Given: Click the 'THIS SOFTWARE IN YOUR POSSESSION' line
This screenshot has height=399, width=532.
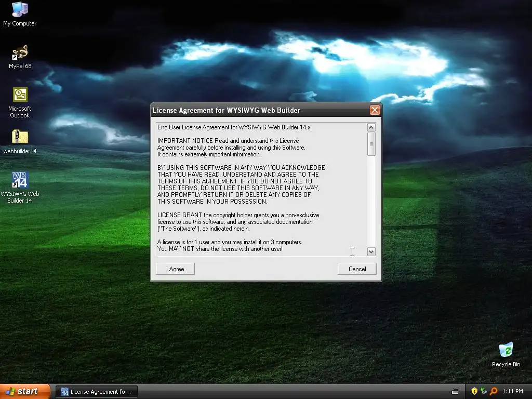Looking at the screenshot, I should [x=212, y=201].
